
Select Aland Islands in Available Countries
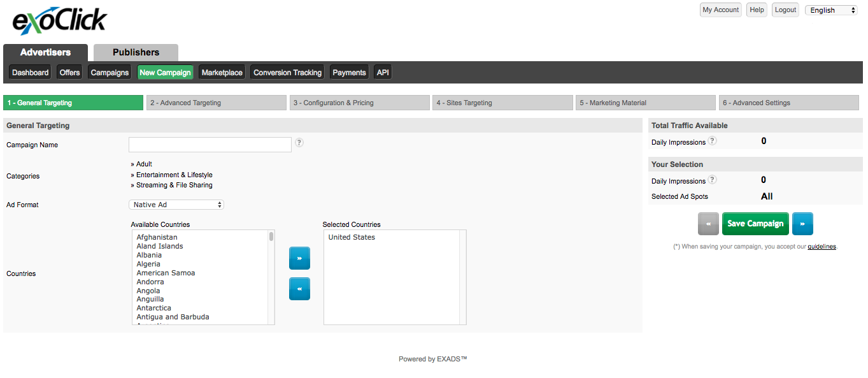click(160, 246)
